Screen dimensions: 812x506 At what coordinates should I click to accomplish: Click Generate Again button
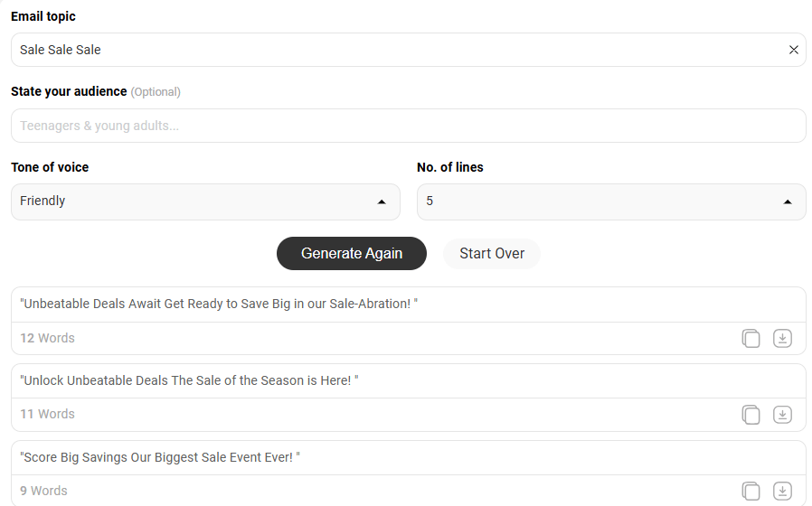click(352, 254)
